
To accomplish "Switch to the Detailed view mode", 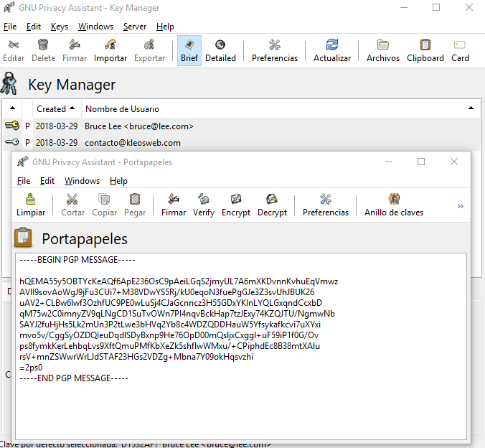I will (x=220, y=50).
